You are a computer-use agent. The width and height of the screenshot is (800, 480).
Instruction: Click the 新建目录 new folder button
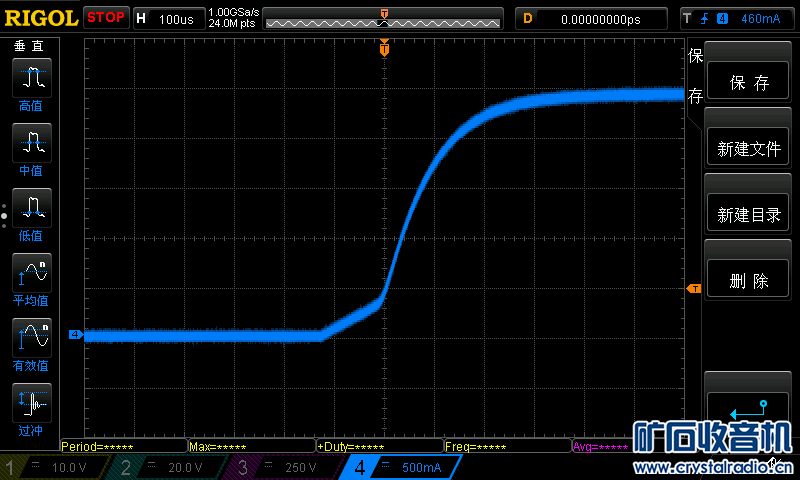click(x=748, y=214)
